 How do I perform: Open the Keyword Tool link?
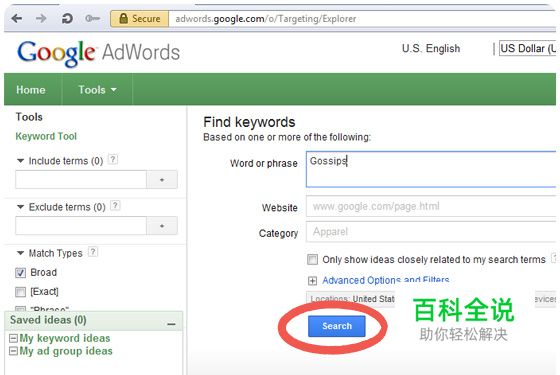[x=46, y=136]
